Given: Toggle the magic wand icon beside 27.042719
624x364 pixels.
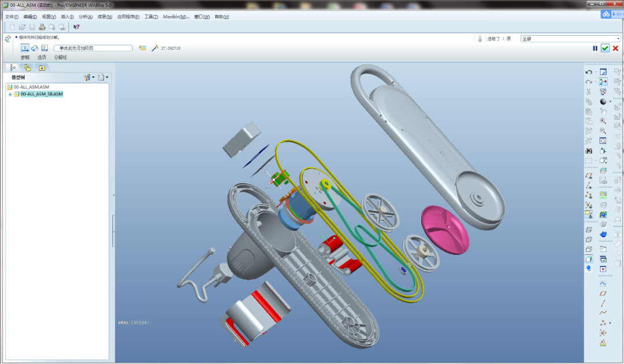Looking at the screenshot, I should coord(155,49).
